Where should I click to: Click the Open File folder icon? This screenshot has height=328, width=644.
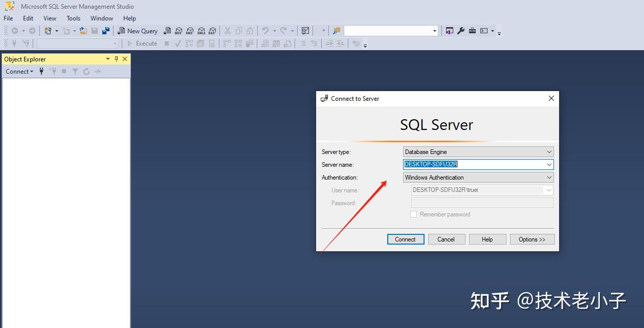tap(83, 31)
